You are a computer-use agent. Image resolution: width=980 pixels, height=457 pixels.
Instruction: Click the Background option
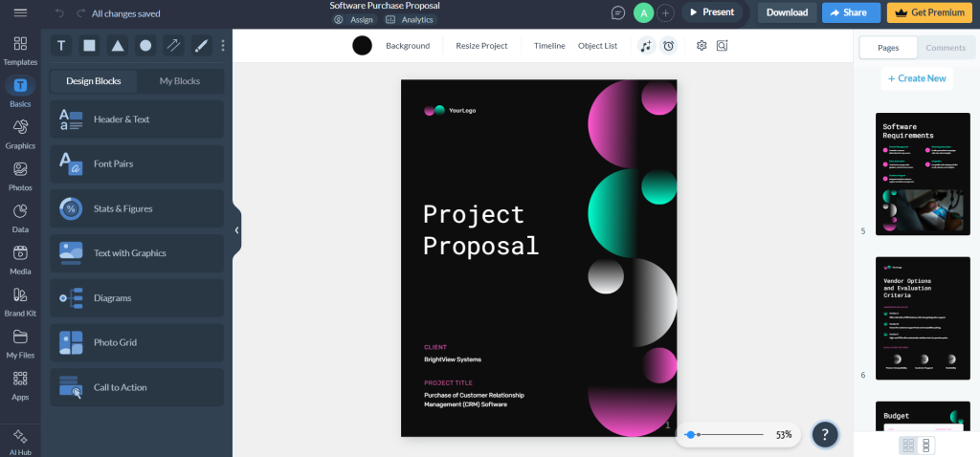click(x=408, y=46)
